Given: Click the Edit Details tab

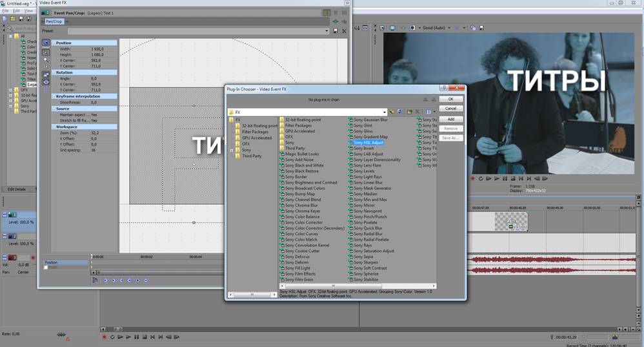Looking at the screenshot, I should click(x=17, y=189).
